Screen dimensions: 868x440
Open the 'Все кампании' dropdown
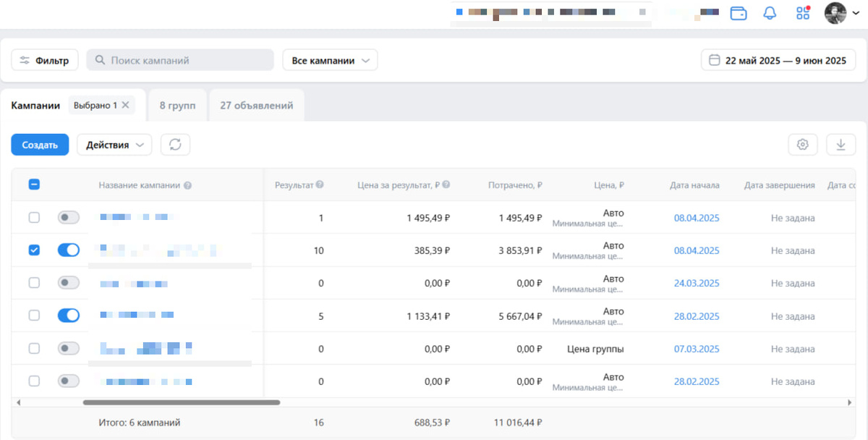[330, 61]
